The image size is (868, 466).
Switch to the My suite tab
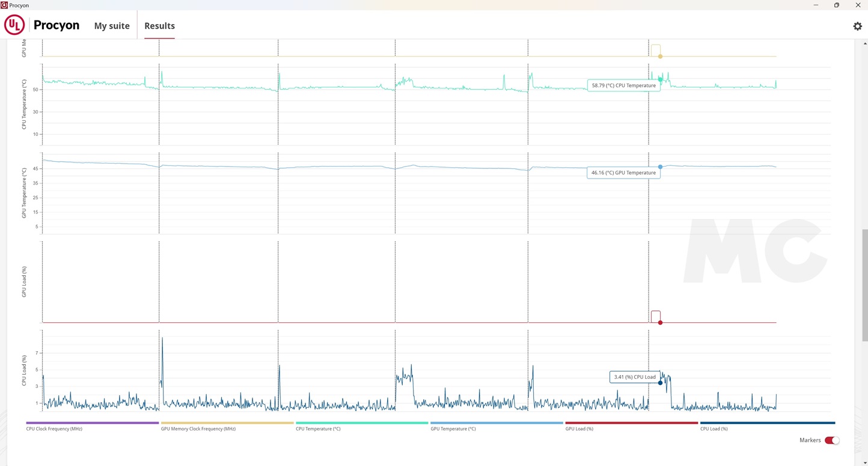[x=112, y=26]
